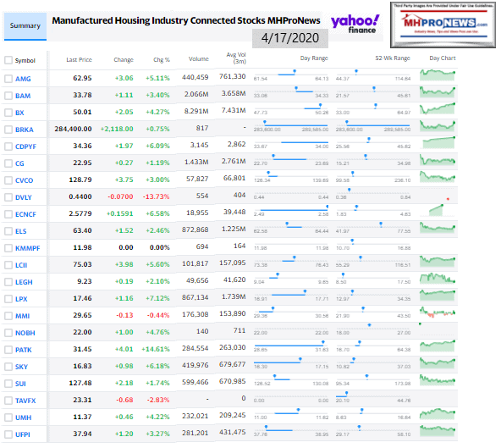Sort by Last Price column header
501x448 pixels.
(x=79, y=60)
